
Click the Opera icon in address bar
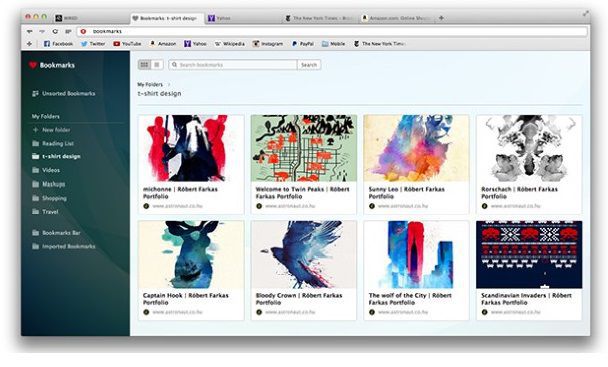pyautogui.click(x=83, y=31)
